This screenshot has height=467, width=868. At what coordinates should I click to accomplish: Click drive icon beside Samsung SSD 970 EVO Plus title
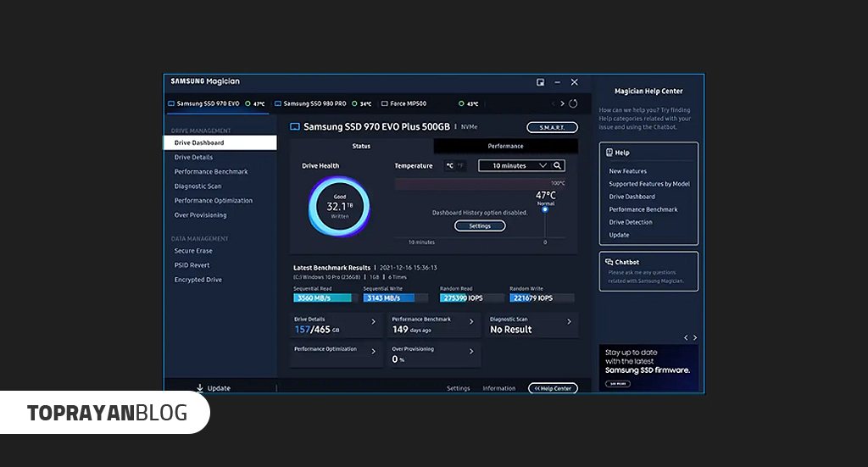click(x=295, y=127)
